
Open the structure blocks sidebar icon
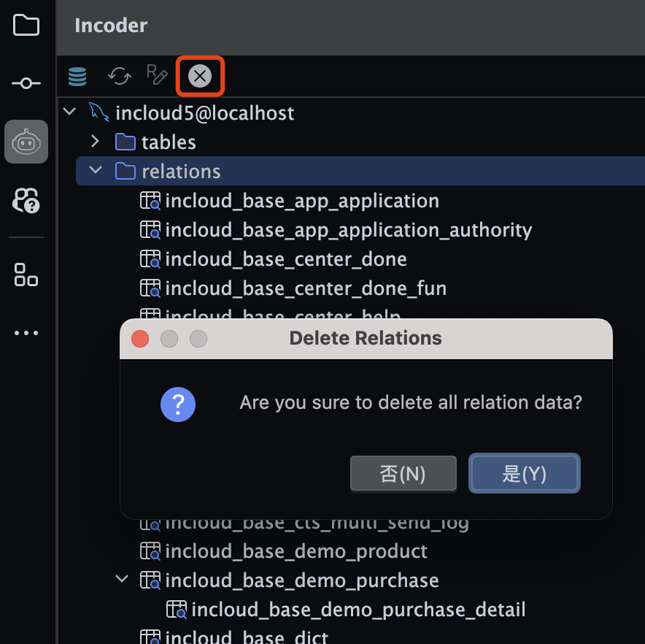tap(26, 275)
